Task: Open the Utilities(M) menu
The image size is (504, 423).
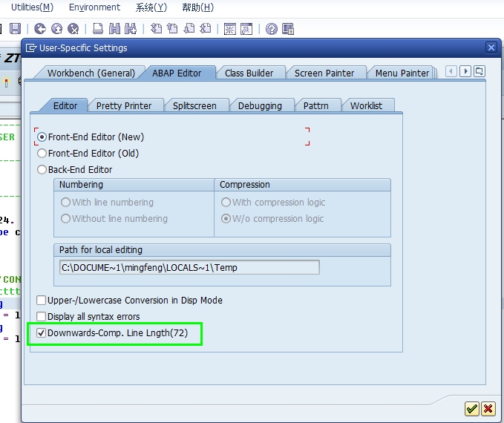Action: [32, 7]
